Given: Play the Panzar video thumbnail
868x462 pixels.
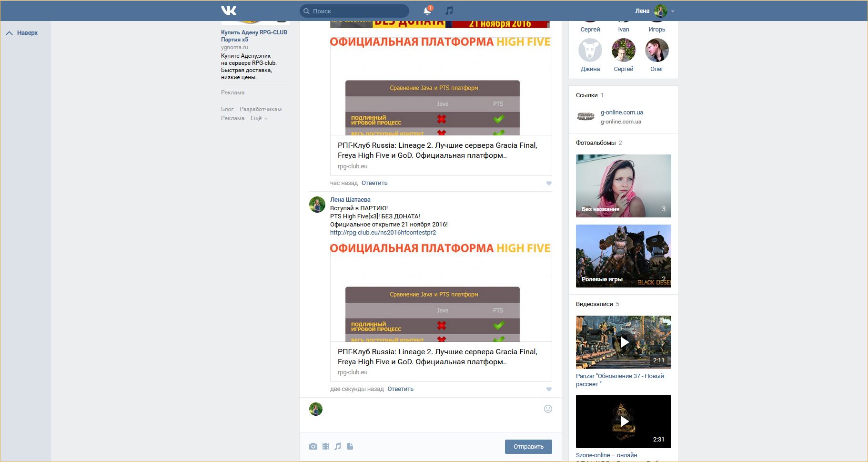Looking at the screenshot, I should pyautogui.click(x=623, y=342).
